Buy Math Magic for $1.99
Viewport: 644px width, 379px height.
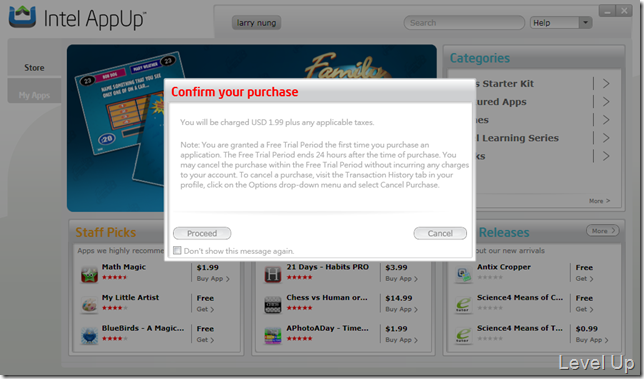(213, 278)
